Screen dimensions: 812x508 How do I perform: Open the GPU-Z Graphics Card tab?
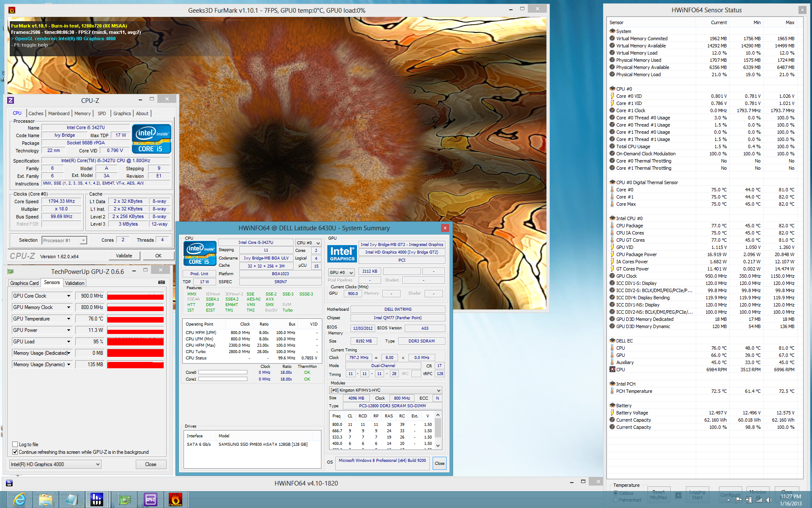coord(25,283)
